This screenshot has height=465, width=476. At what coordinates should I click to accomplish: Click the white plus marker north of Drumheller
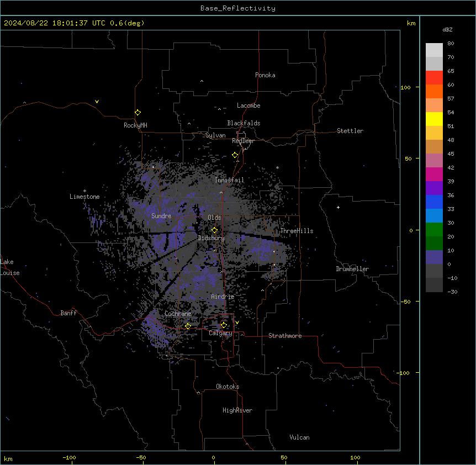pyautogui.click(x=338, y=207)
